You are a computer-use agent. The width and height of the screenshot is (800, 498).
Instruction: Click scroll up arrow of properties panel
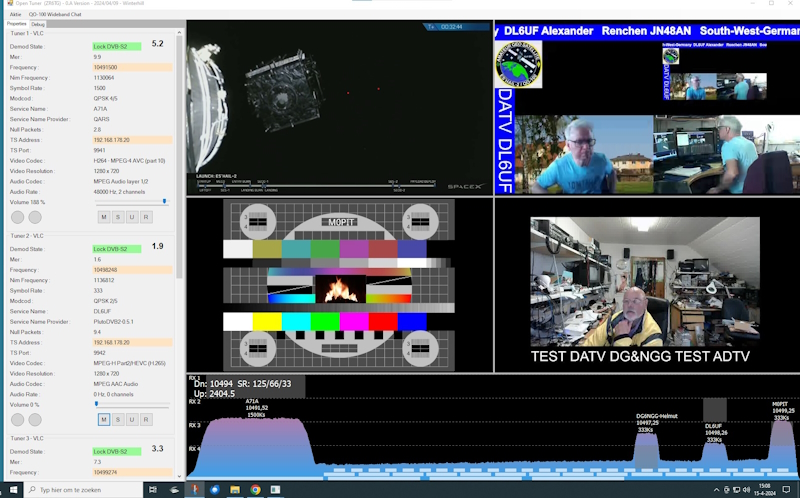(x=179, y=33)
